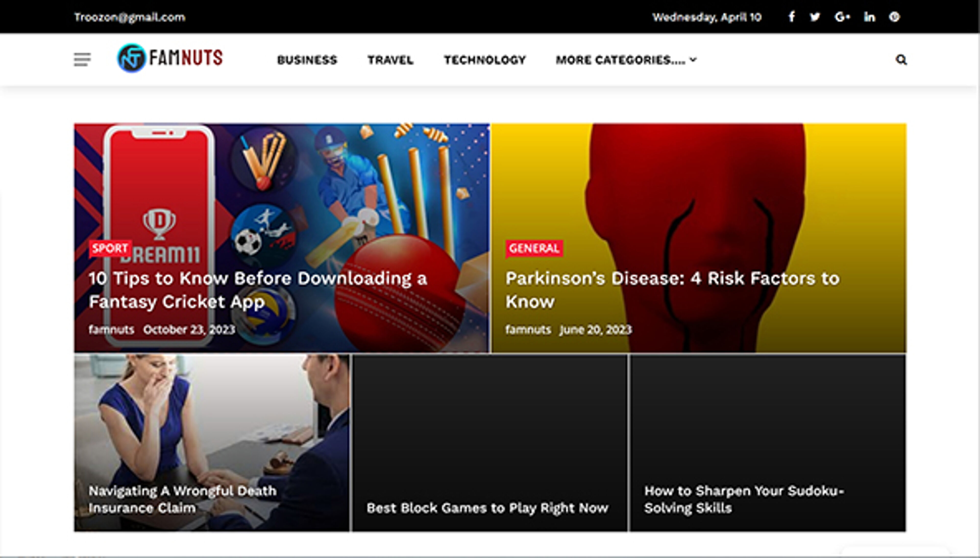Open the Twitter bird icon

[815, 17]
